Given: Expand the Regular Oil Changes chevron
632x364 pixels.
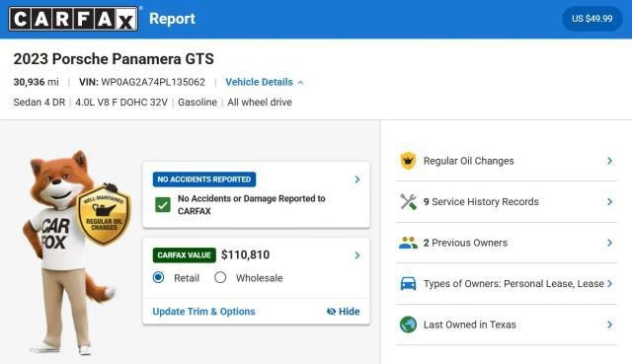Looking at the screenshot, I should click(x=610, y=161).
